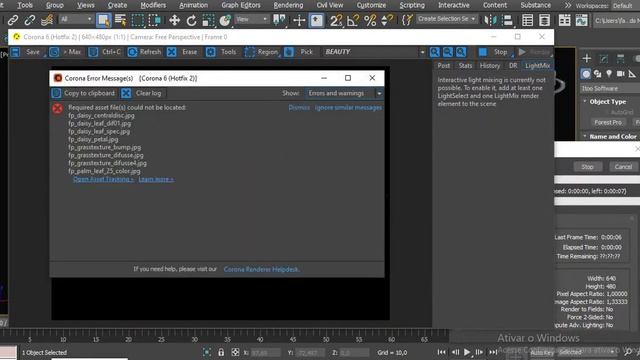Toggle Spinner Snap icon
The width and height of the screenshot is (640, 360).
[x=387, y=20]
